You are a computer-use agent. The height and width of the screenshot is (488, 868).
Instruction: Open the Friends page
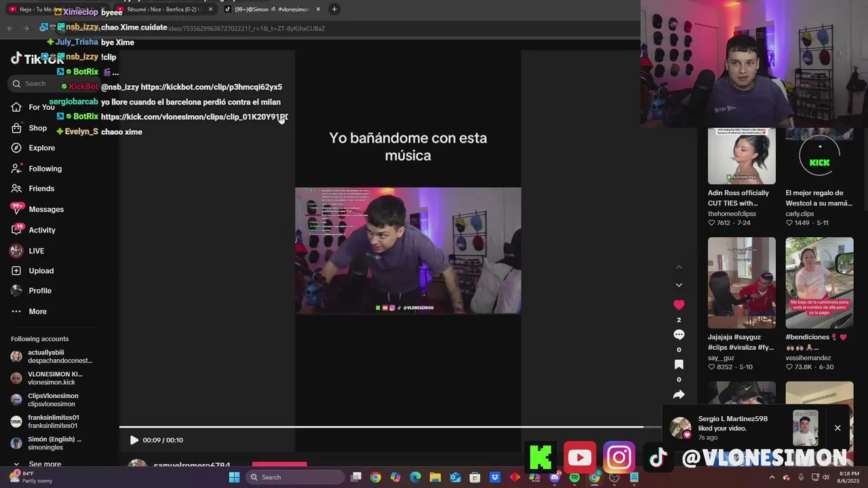click(33, 188)
